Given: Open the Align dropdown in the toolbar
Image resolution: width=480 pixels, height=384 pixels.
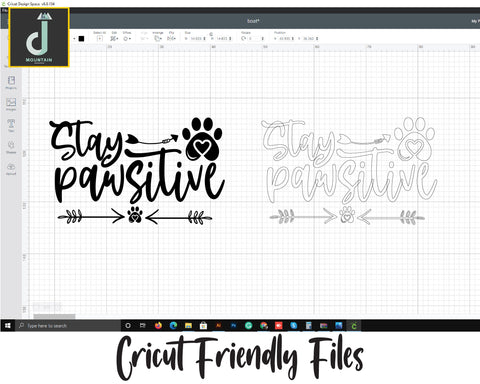Looking at the screenshot, I should pyautogui.click(x=144, y=38).
